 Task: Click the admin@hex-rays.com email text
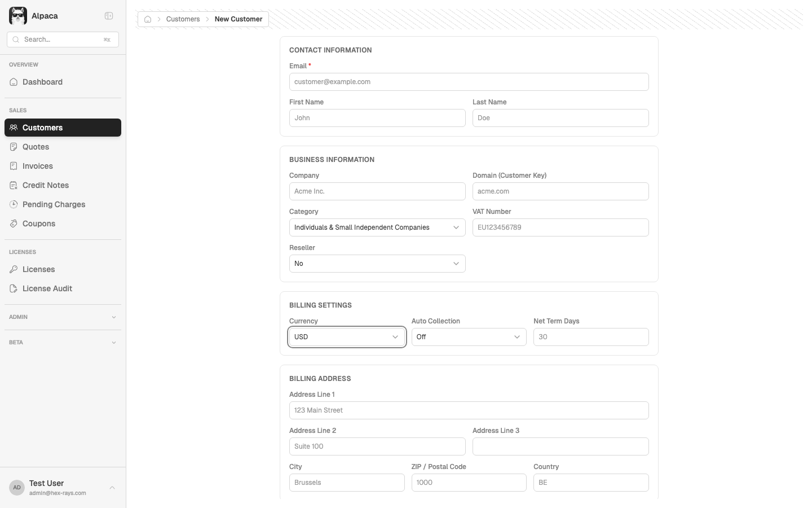(x=58, y=493)
